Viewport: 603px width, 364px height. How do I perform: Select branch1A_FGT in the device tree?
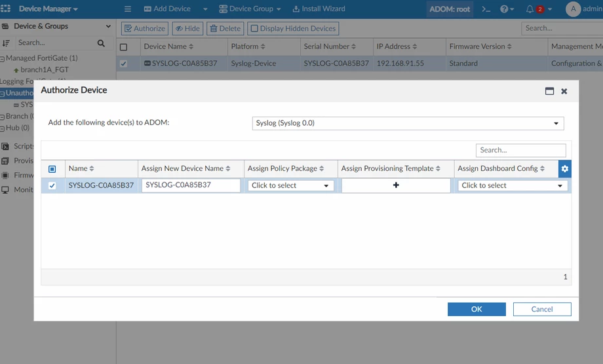pos(44,69)
